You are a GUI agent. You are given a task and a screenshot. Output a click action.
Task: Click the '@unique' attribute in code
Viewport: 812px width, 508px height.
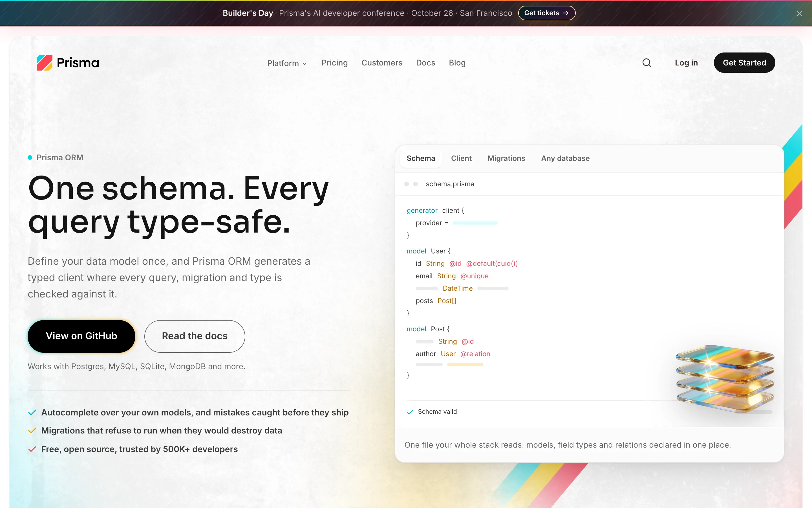[475, 276]
